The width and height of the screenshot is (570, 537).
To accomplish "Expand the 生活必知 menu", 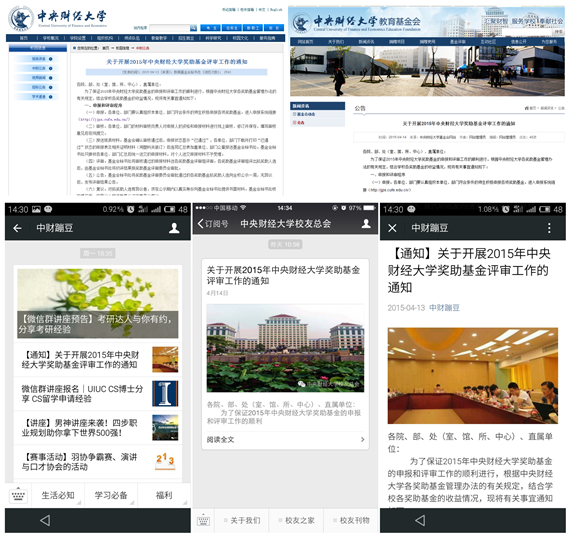I will point(58,495).
